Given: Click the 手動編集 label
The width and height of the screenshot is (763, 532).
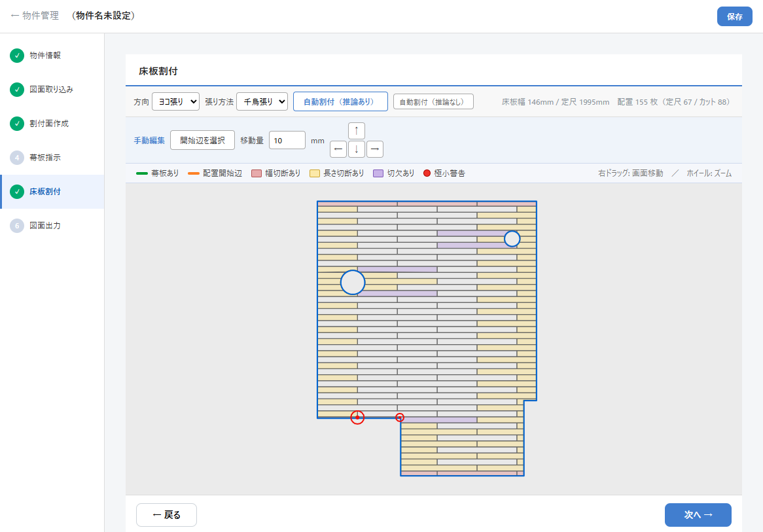Looking at the screenshot, I should (149, 140).
